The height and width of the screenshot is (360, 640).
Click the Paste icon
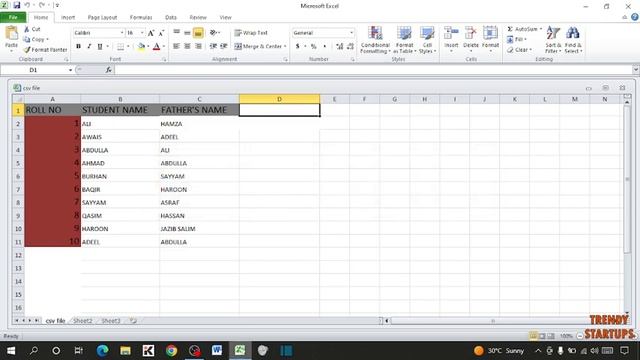[x=11, y=33]
